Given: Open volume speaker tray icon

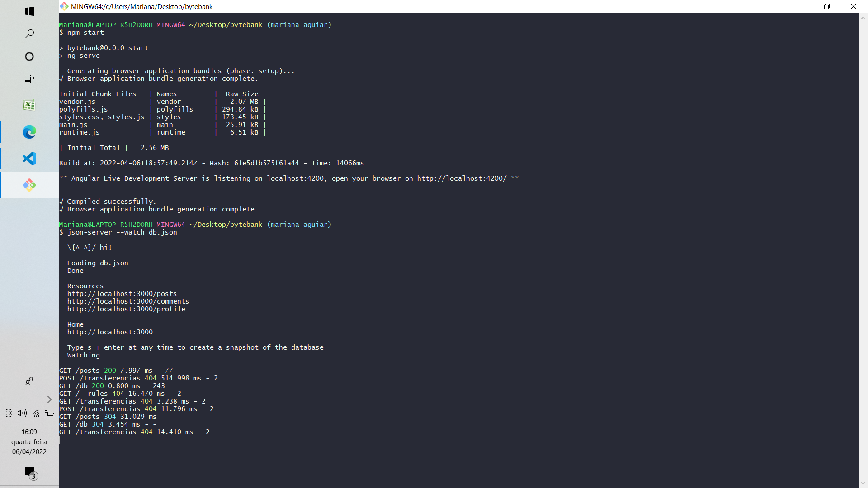Looking at the screenshot, I should (x=22, y=413).
